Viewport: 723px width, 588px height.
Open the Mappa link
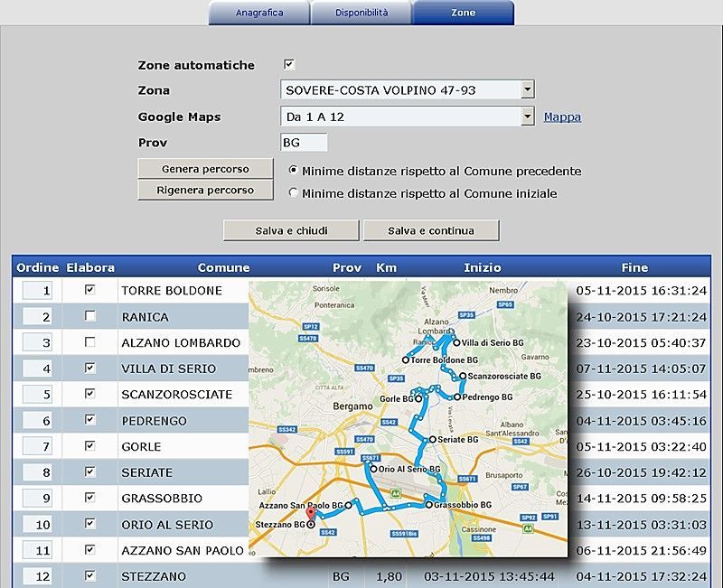pos(562,117)
